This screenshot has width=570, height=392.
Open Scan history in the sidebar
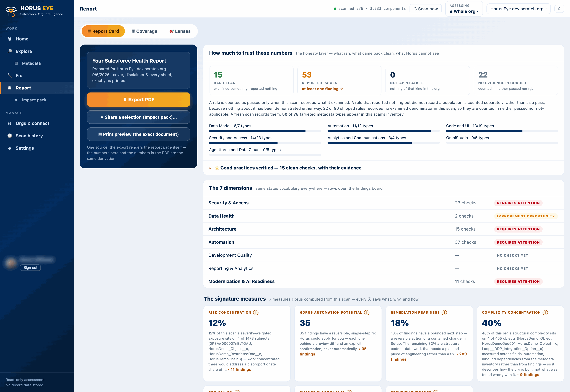(37, 136)
